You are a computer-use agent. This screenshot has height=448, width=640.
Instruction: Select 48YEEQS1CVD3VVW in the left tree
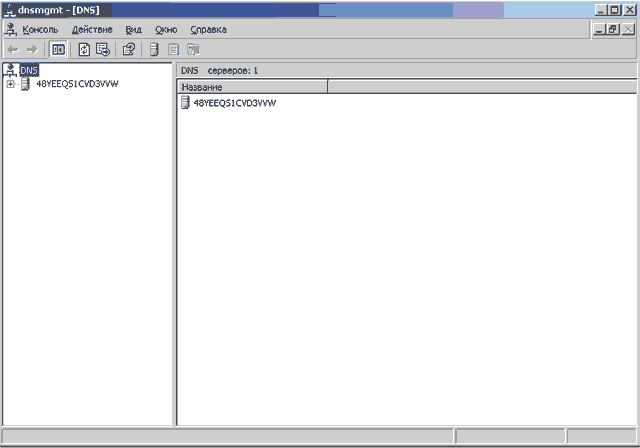point(78,84)
